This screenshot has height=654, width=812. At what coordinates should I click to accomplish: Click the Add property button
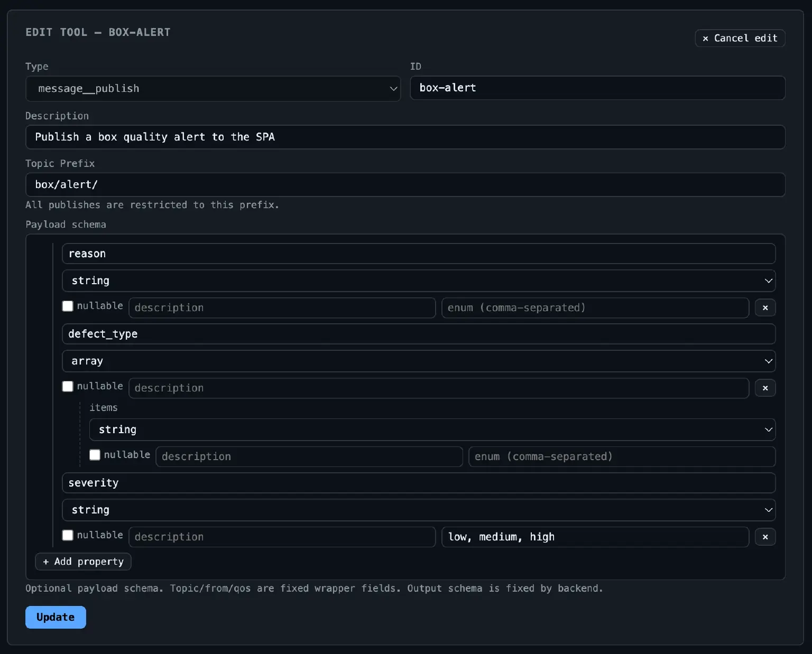pos(83,562)
